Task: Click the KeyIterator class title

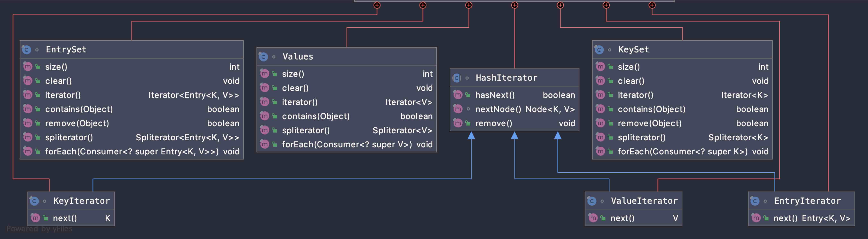Action: click(x=82, y=201)
